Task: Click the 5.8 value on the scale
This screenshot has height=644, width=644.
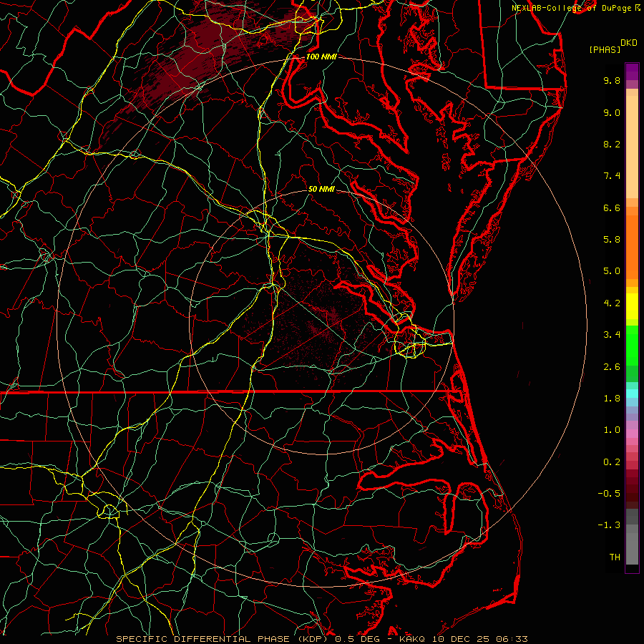Action: pos(612,240)
